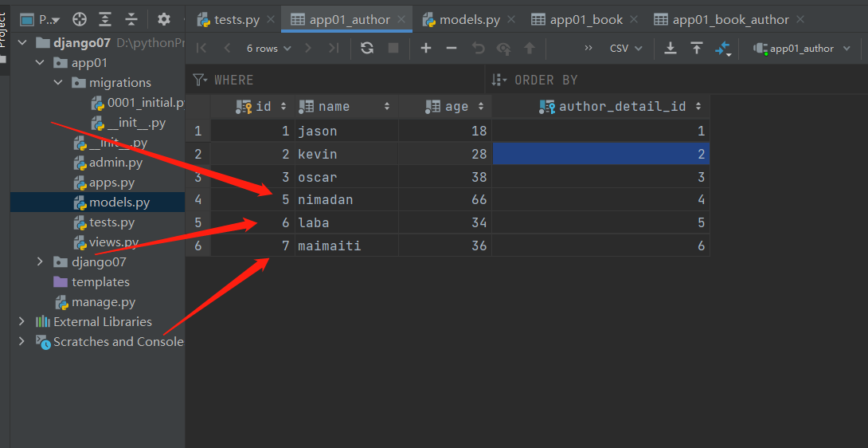Go to the last page of rows

pyautogui.click(x=333, y=49)
